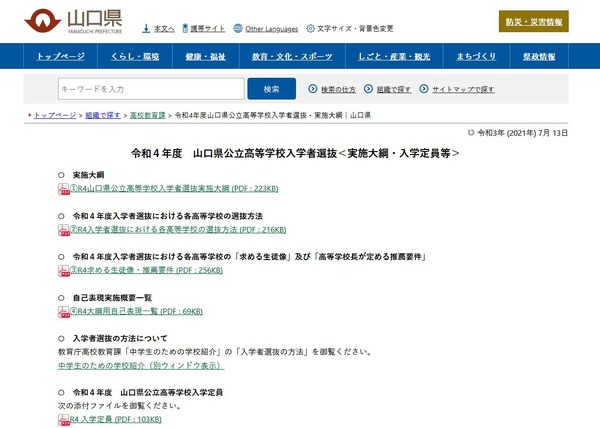The height and width of the screenshot is (428, 600).
Task: Open the 教育・文化・スポーツ navigation menu
Action: 292,56
